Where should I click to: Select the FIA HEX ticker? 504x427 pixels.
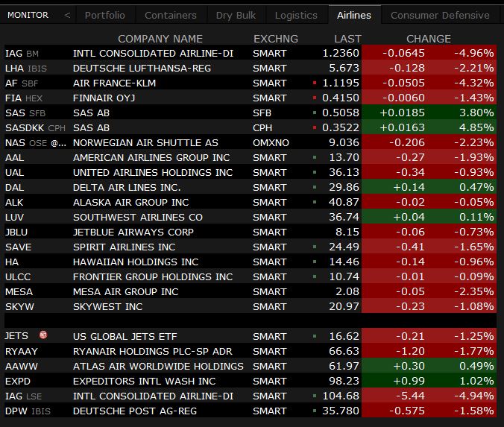tap(24, 98)
